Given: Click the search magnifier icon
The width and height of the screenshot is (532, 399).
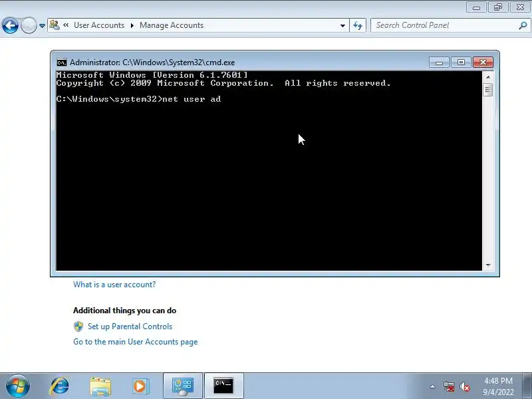Looking at the screenshot, I should [523, 25].
